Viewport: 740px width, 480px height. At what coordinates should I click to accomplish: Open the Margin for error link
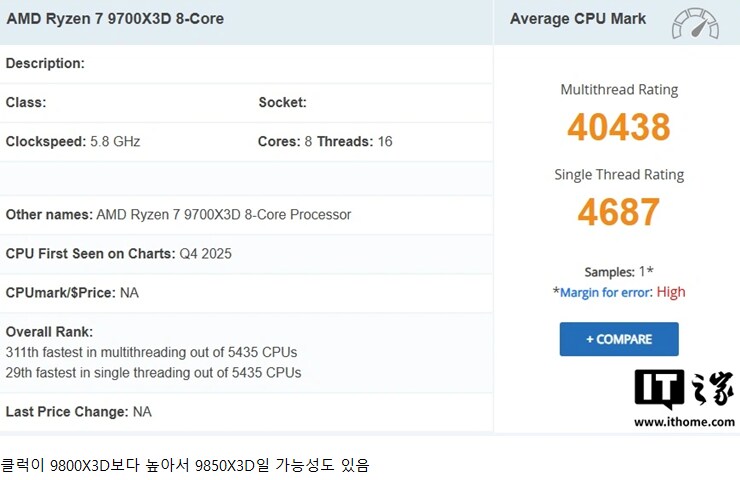pos(606,293)
